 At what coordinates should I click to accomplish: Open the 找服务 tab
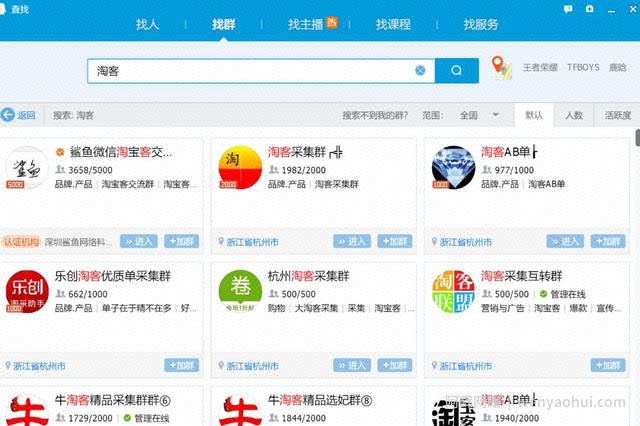pos(481,24)
